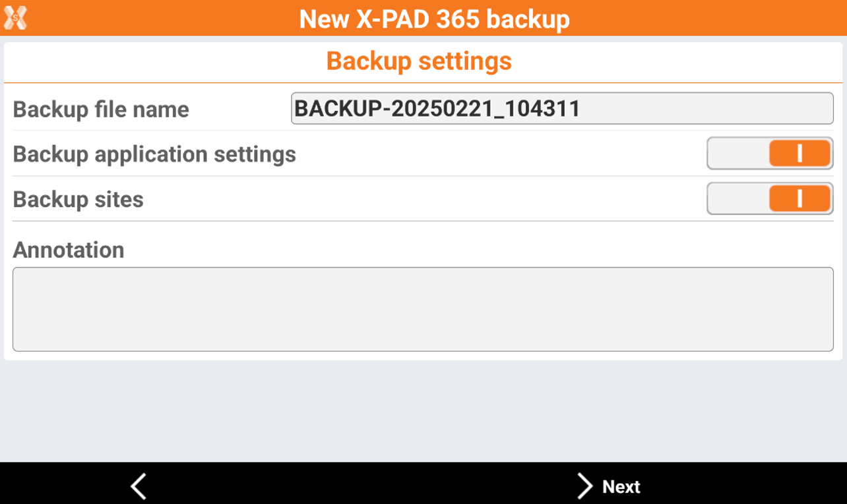The width and height of the screenshot is (847, 504).
Task: Disable Backup application settings switch
Action: pos(769,154)
